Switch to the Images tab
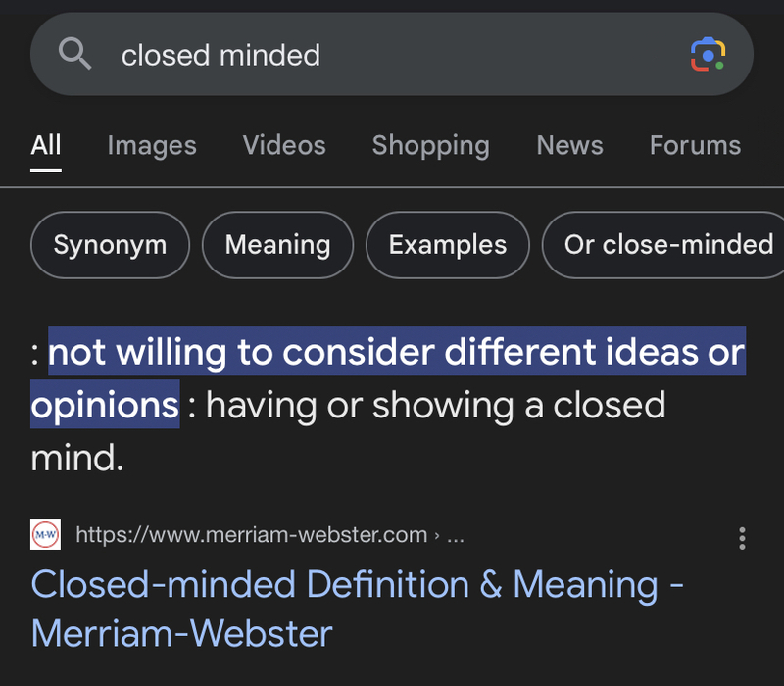The image size is (784, 686). pyautogui.click(x=151, y=145)
